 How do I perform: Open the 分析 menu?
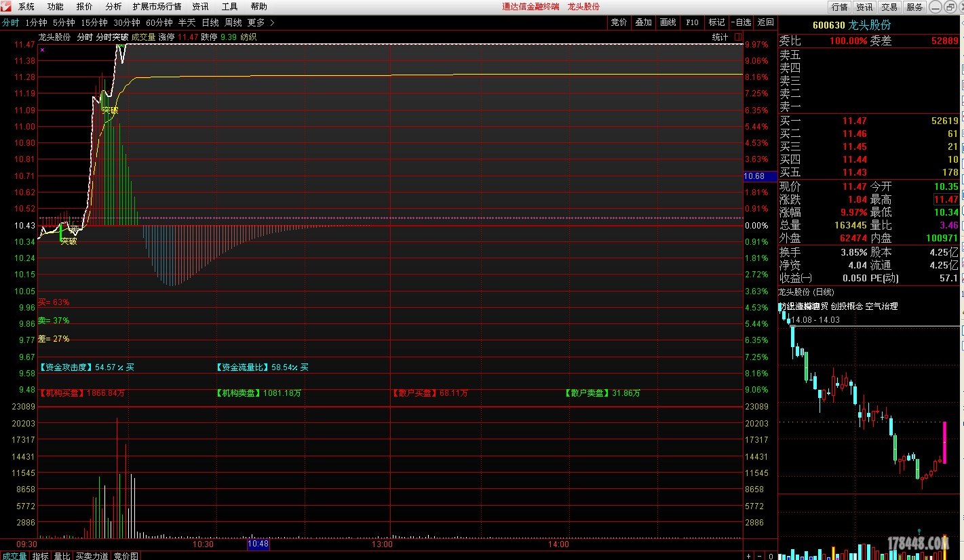point(113,7)
